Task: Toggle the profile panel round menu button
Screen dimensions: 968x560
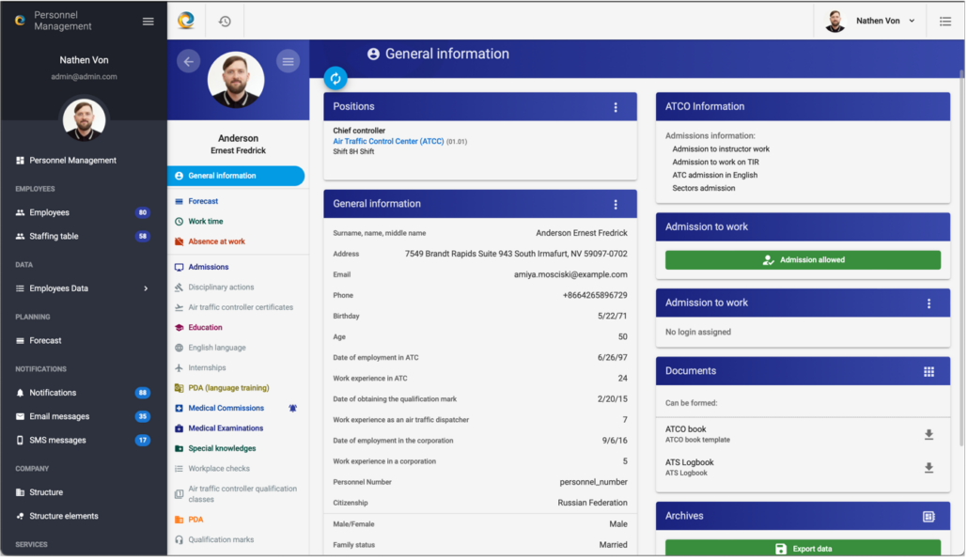Action: pos(288,61)
